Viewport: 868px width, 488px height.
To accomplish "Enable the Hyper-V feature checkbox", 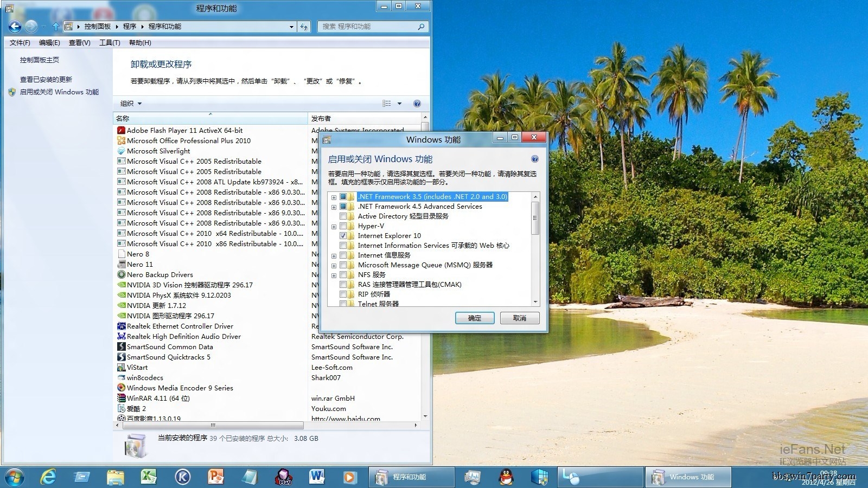I will tap(343, 226).
